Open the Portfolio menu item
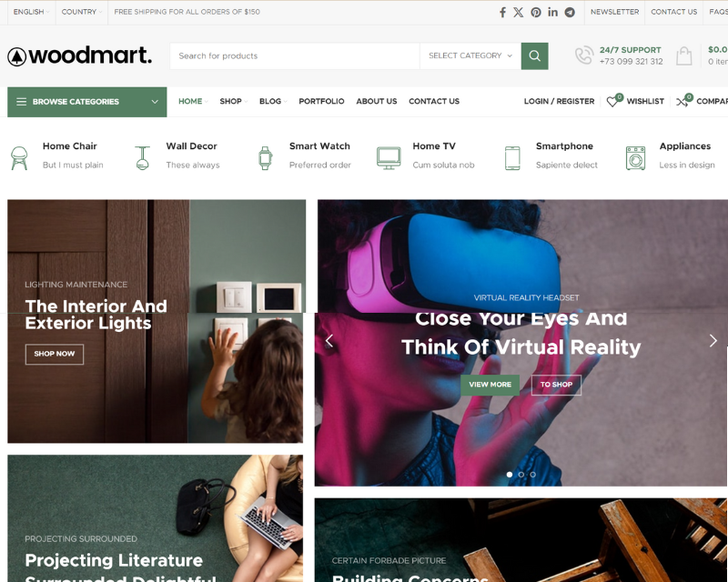 coord(321,102)
